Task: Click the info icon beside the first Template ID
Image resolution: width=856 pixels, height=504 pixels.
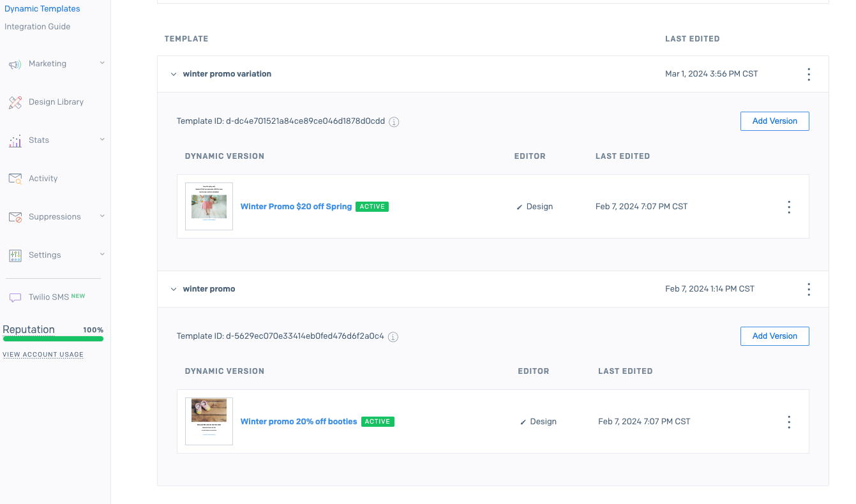Action: pyautogui.click(x=394, y=122)
